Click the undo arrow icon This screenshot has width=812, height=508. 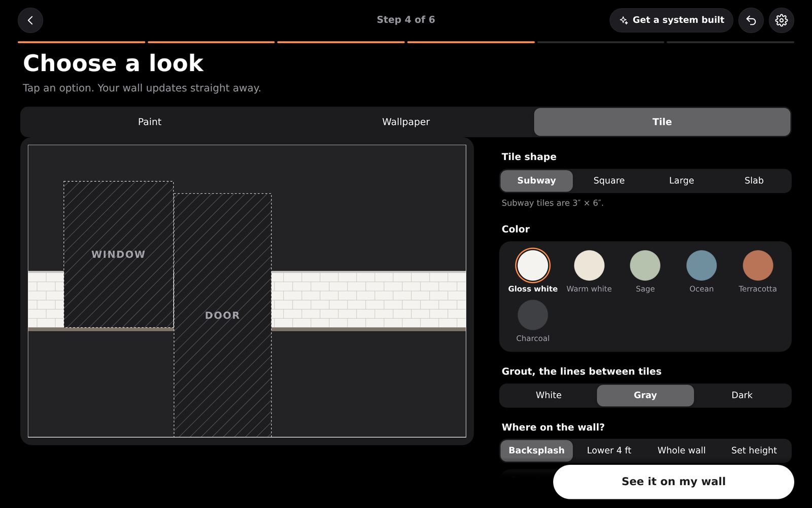[751, 20]
